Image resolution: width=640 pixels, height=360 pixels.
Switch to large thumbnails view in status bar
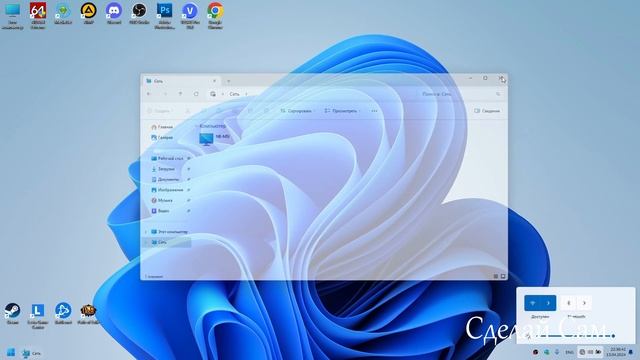(503, 276)
